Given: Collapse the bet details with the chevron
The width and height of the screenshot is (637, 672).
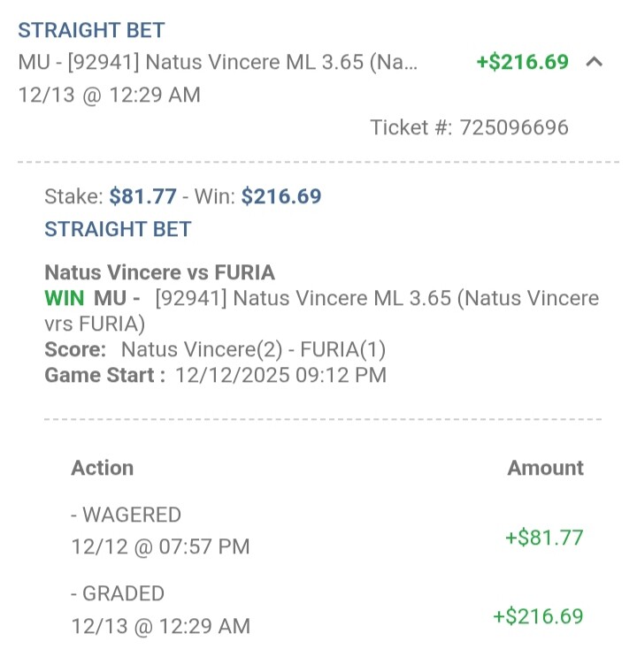Looking at the screenshot, I should click(x=595, y=63).
